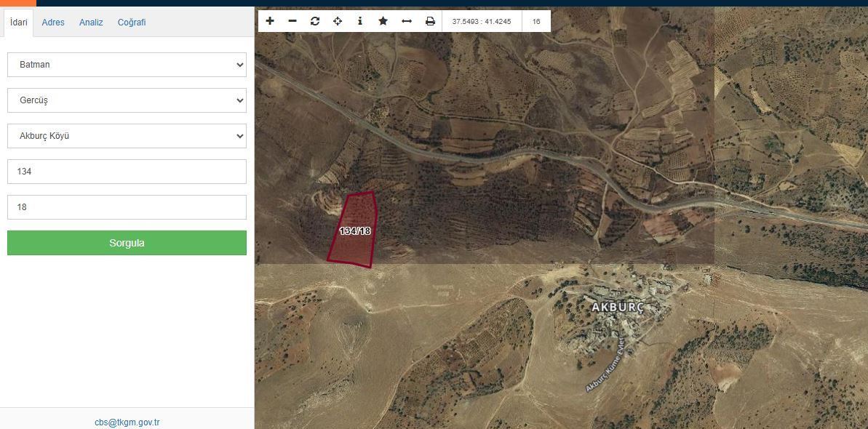Select the Coğrafi tab
The image size is (868, 429).
[x=132, y=23]
